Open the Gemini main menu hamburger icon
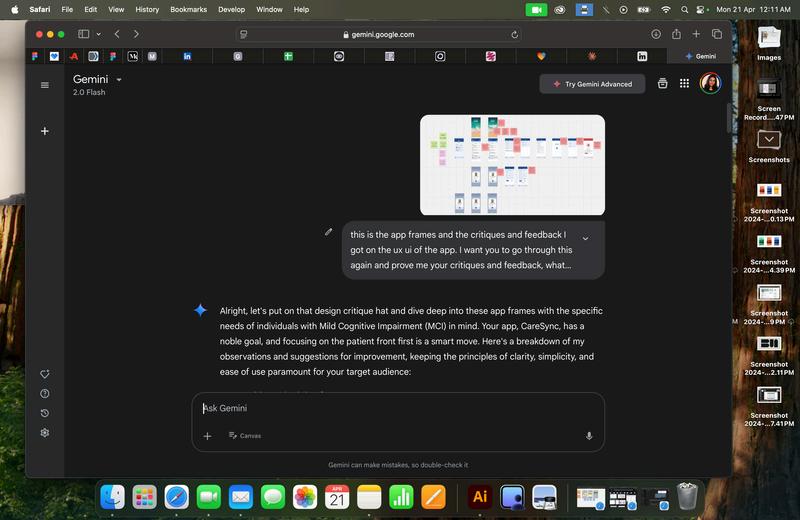The height and width of the screenshot is (520, 800). click(45, 85)
